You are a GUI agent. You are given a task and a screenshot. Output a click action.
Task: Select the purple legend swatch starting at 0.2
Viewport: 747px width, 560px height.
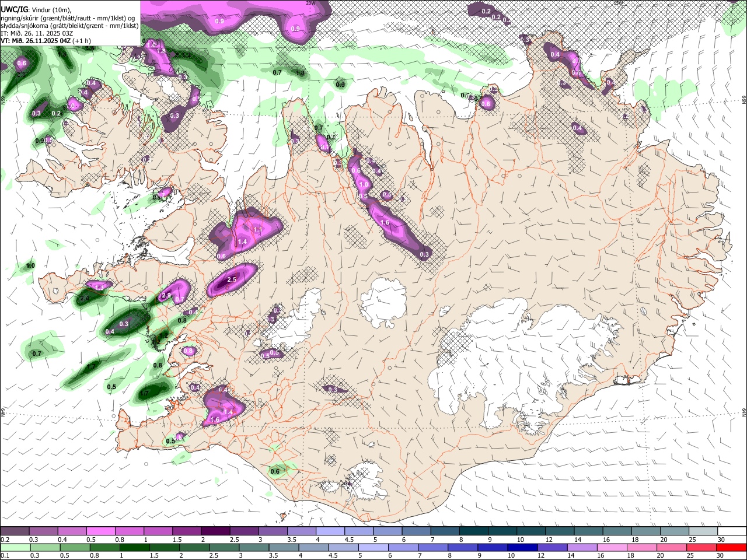click(15, 531)
